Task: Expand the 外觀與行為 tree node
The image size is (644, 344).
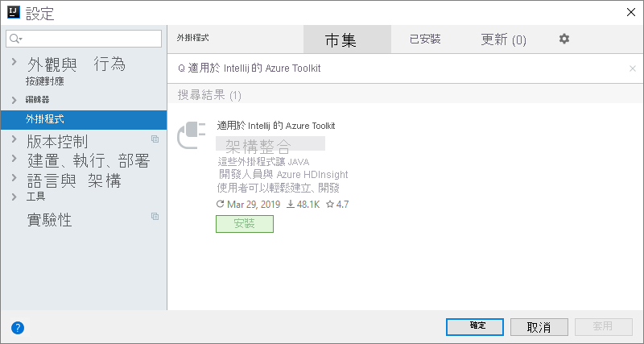Action: click(x=14, y=62)
